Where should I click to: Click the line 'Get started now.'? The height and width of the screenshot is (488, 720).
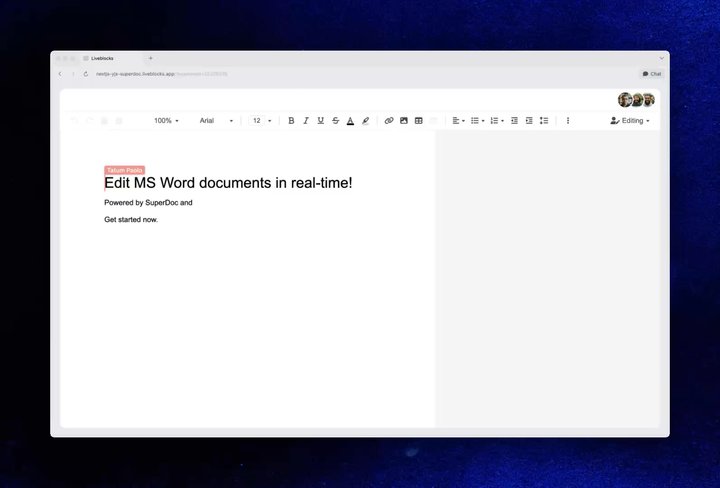coord(131,219)
